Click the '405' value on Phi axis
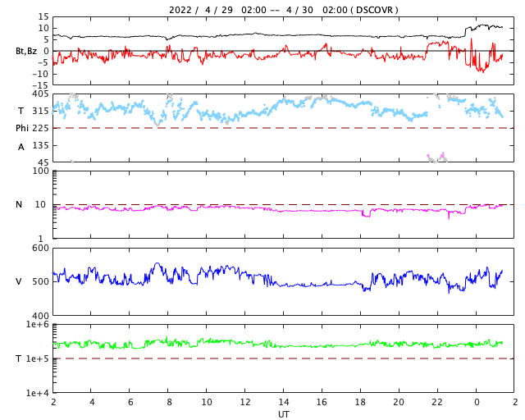525x420 pixels. (x=40, y=94)
